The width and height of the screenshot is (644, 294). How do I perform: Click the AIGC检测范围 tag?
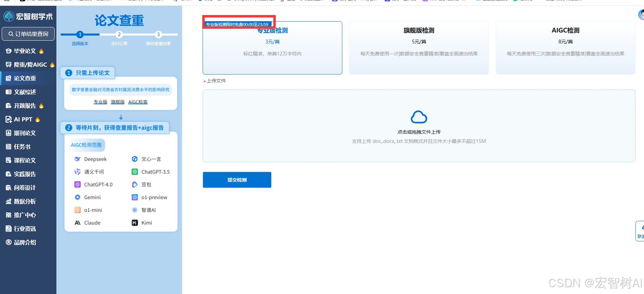(86, 145)
